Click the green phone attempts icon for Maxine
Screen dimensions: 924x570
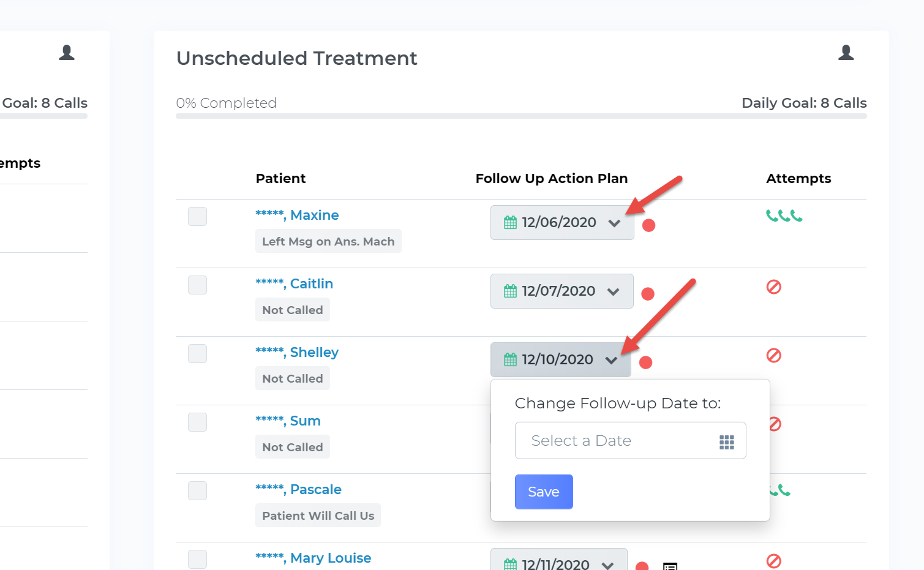pos(784,216)
